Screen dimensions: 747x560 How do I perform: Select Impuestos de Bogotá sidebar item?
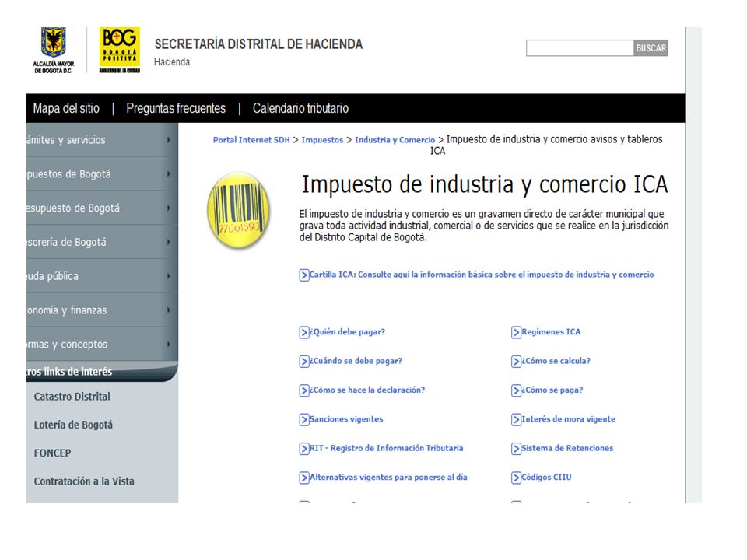point(102,174)
